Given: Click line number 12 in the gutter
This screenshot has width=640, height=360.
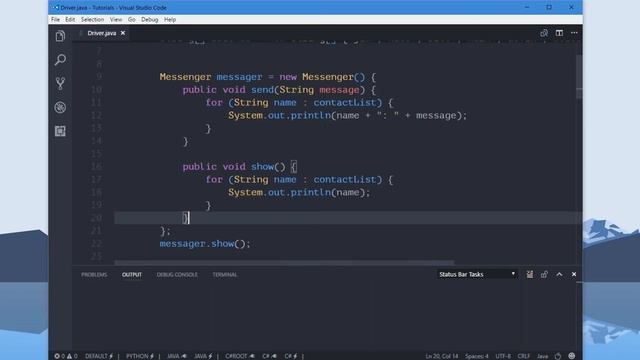Looking at the screenshot, I should pyautogui.click(x=96, y=116).
